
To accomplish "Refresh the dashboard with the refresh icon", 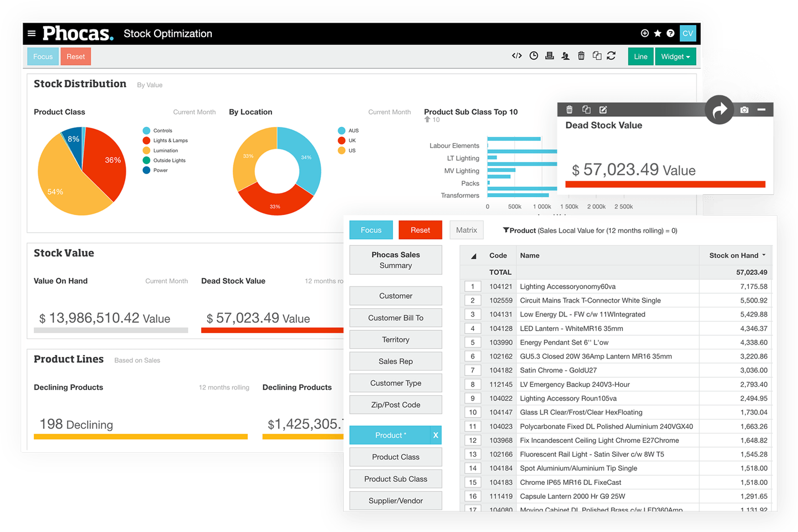I will (611, 55).
